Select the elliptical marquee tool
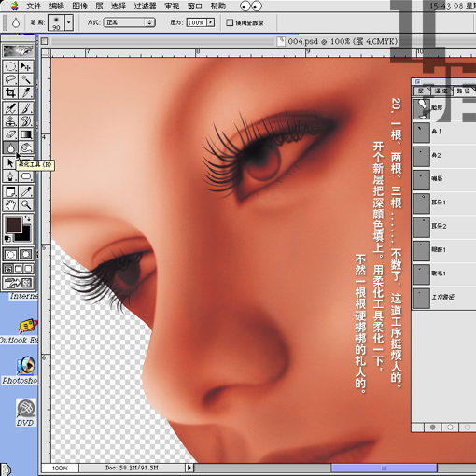 (x=10, y=66)
